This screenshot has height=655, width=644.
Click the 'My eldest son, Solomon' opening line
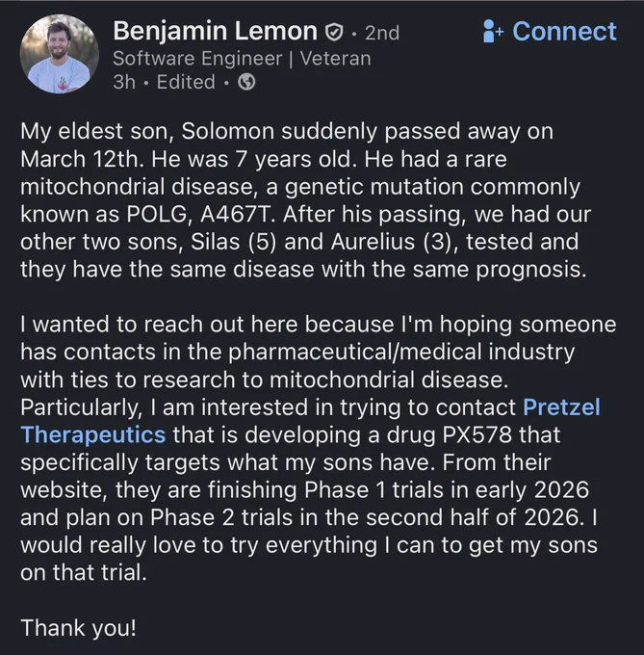pyautogui.click(x=147, y=132)
